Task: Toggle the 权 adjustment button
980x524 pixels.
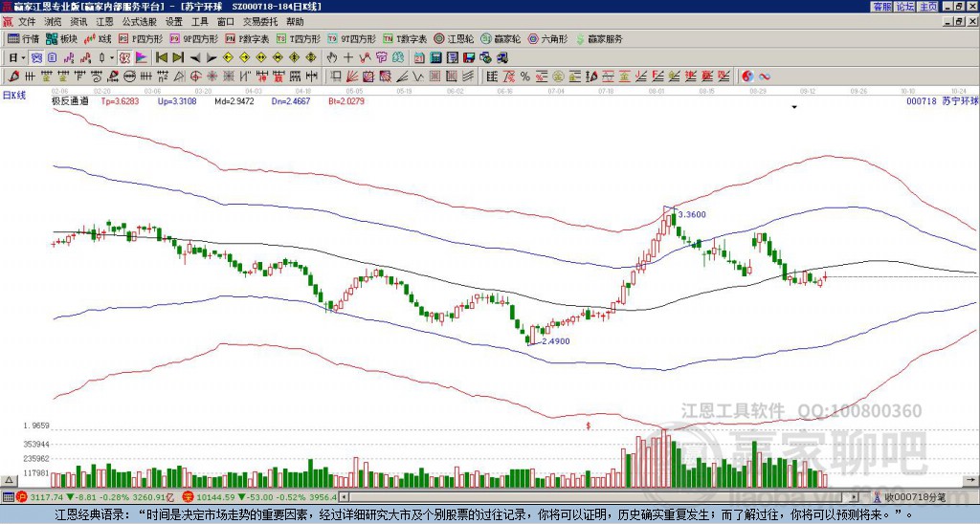Action: pos(124,57)
